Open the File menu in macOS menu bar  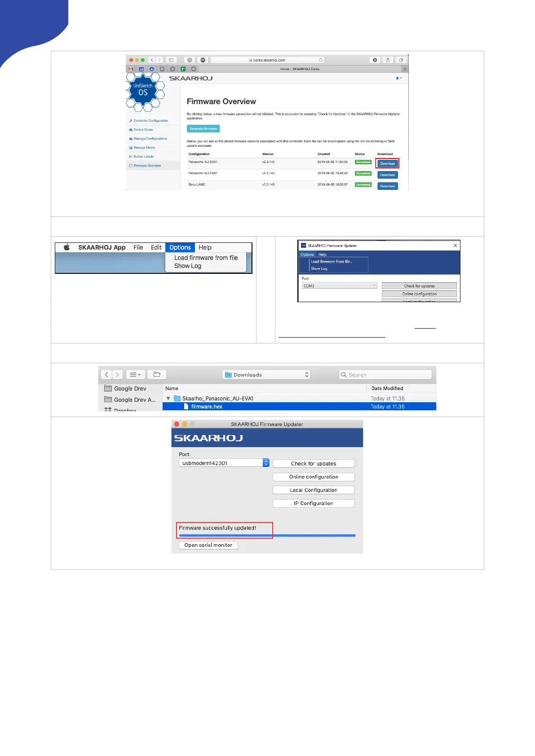pos(138,247)
